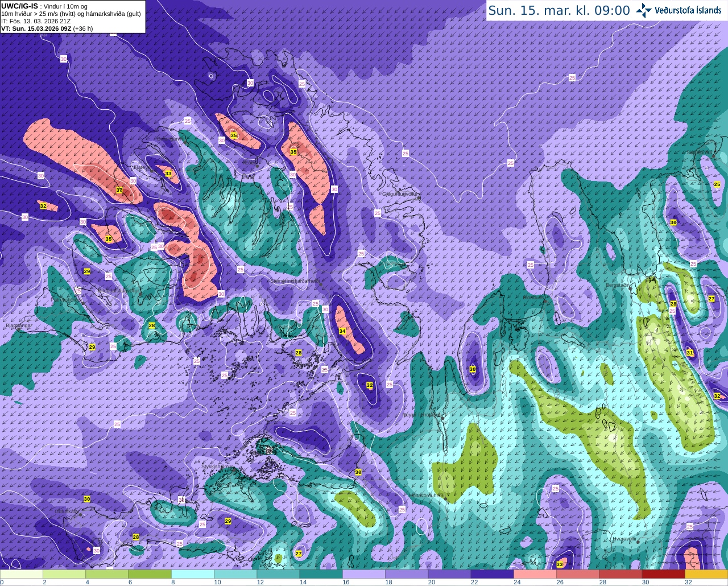
Task: Click the turquoise 10–12 m/s legend swatch
Action: (235, 574)
